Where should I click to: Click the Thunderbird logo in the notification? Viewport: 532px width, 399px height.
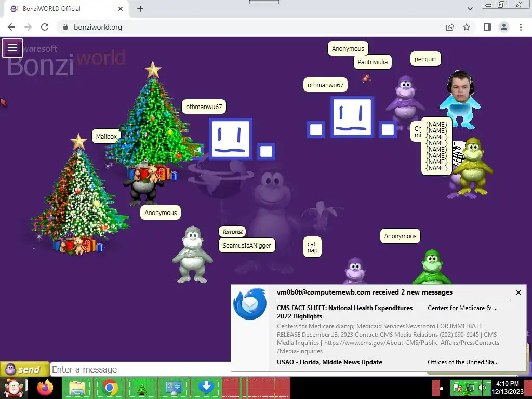pos(250,303)
